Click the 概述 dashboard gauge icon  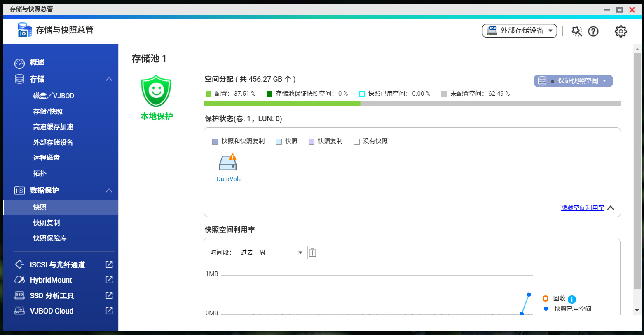tap(19, 63)
